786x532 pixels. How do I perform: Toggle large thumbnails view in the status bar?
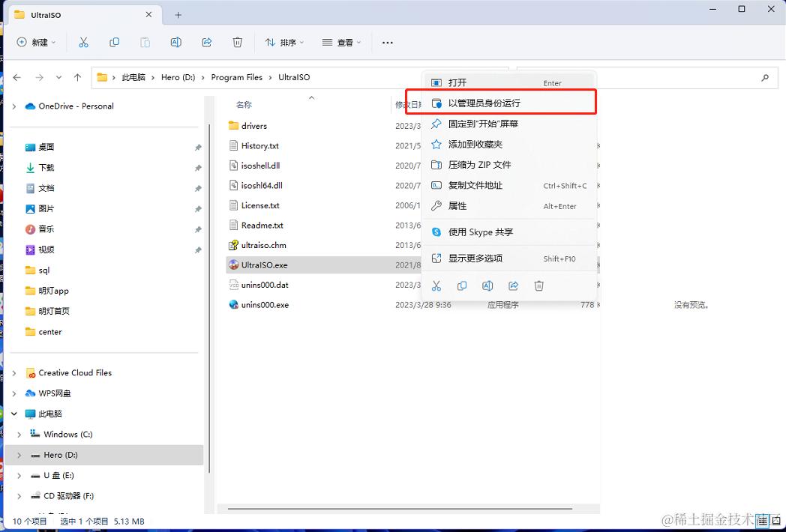(775, 521)
